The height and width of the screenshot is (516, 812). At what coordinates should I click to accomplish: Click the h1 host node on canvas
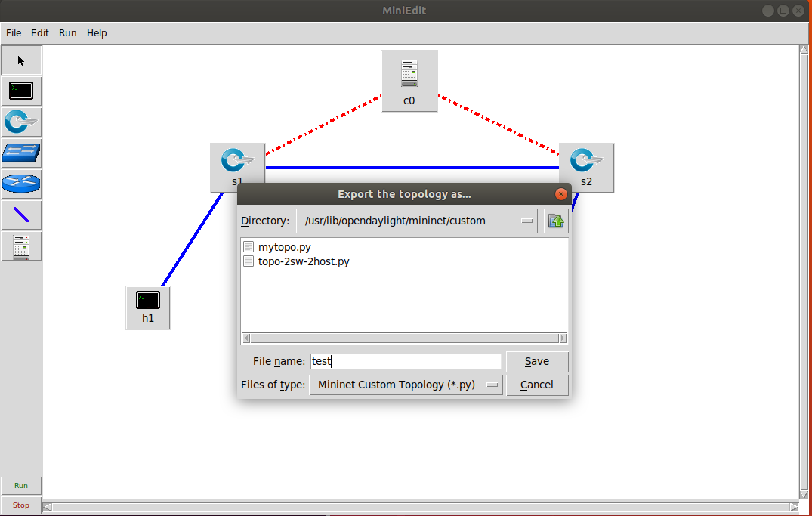pos(147,302)
